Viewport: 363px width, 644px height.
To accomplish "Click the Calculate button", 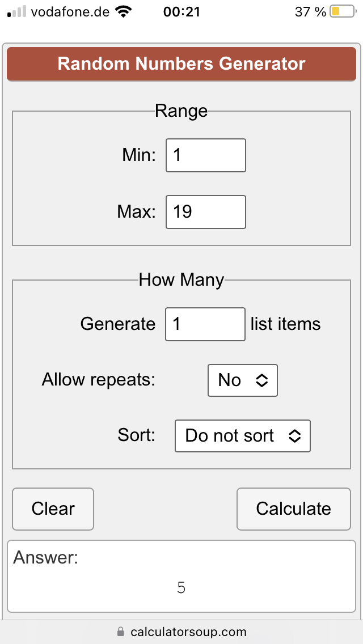I will tap(294, 509).
